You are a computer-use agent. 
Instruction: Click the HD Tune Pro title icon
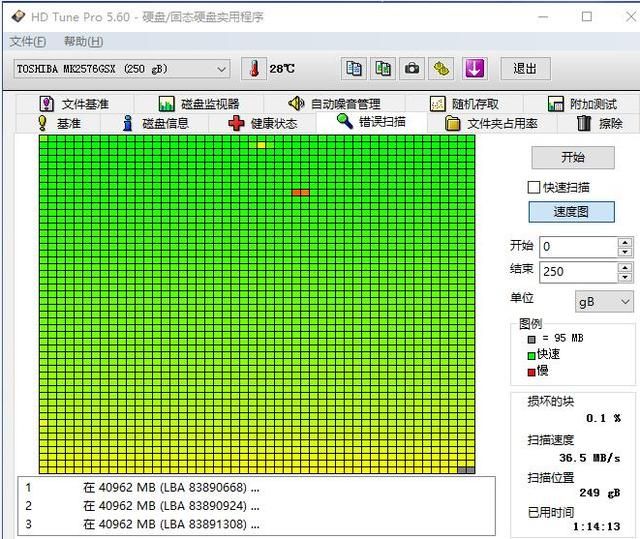18,17
